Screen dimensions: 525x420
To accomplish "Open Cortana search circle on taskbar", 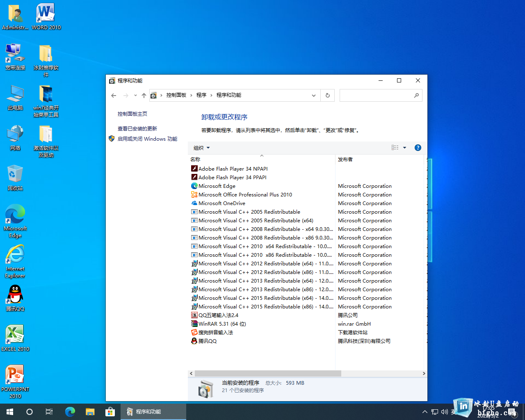I will tap(30, 412).
